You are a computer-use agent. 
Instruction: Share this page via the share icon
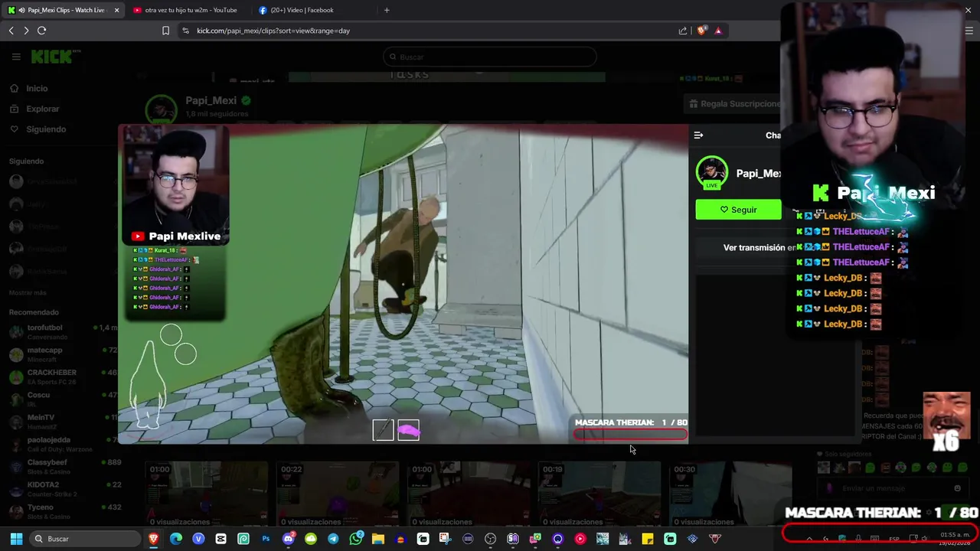[x=682, y=31]
